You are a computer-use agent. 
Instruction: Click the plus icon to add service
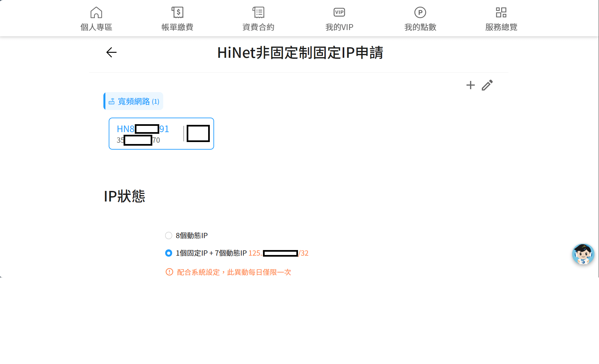[470, 85]
